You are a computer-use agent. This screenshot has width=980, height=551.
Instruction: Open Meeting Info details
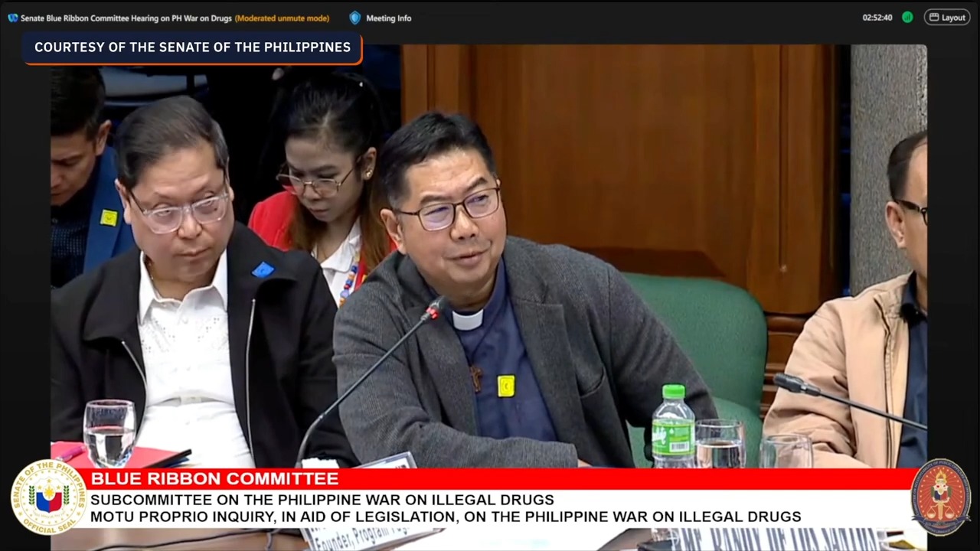click(388, 18)
